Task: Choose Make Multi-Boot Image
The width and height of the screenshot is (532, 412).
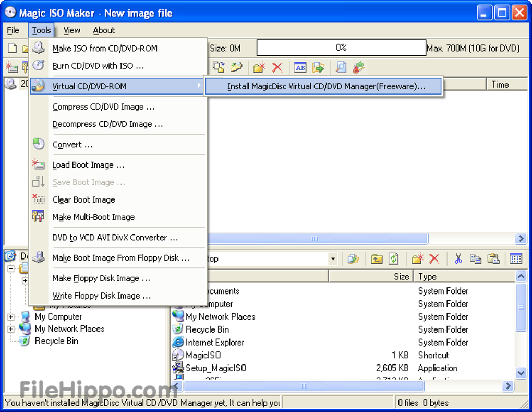Action: [118, 217]
